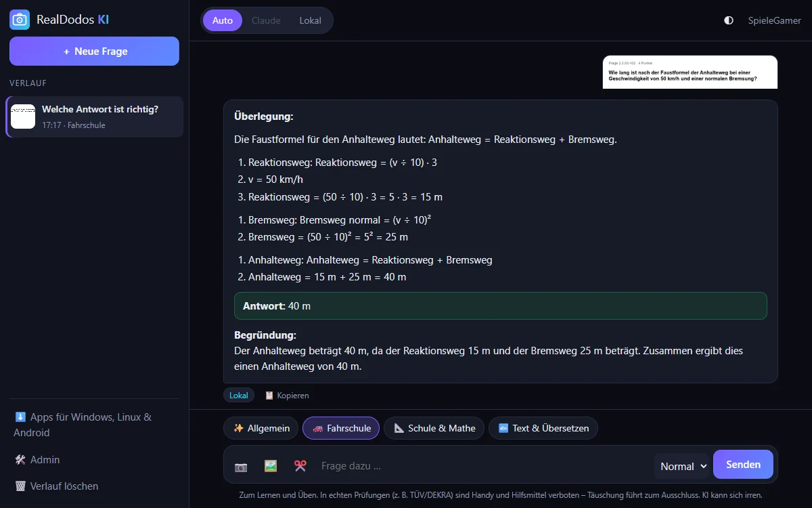Click the Antwort: 40 m result box
This screenshot has height=508, width=812.
click(501, 305)
